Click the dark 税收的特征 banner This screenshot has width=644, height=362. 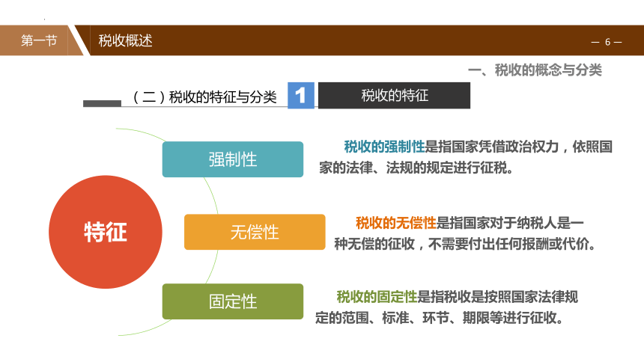pyautogui.click(x=395, y=95)
